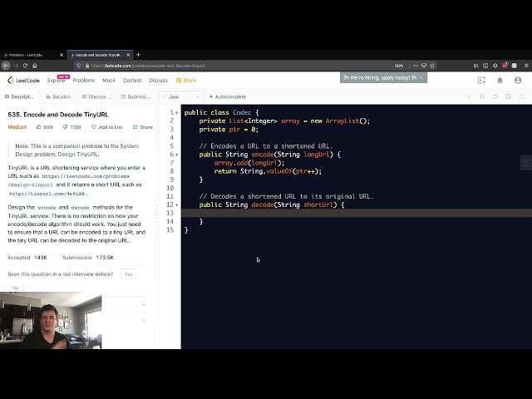Close the Problems - LeetCode tab
Viewport: 532px width, 399px height.
pyautogui.click(x=62, y=55)
